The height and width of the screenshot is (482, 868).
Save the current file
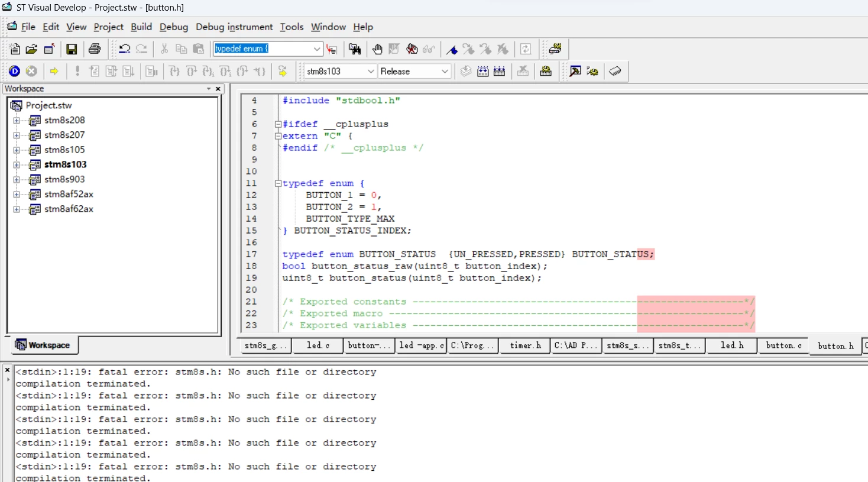[72, 49]
